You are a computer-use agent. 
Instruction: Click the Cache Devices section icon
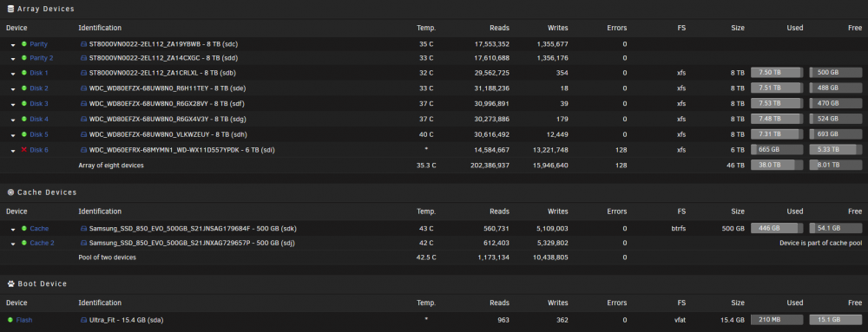pos(10,192)
